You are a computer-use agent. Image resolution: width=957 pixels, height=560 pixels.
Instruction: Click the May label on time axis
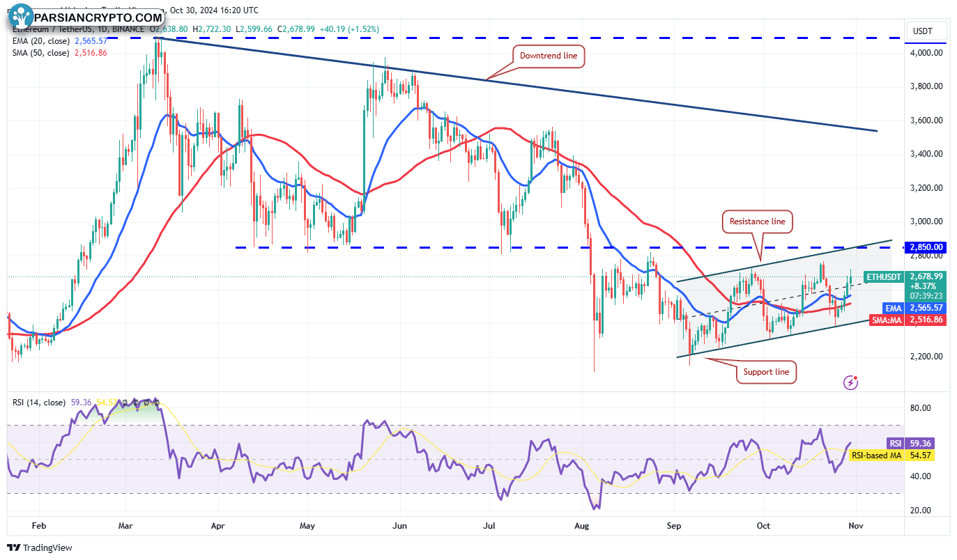(x=307, y=526)
